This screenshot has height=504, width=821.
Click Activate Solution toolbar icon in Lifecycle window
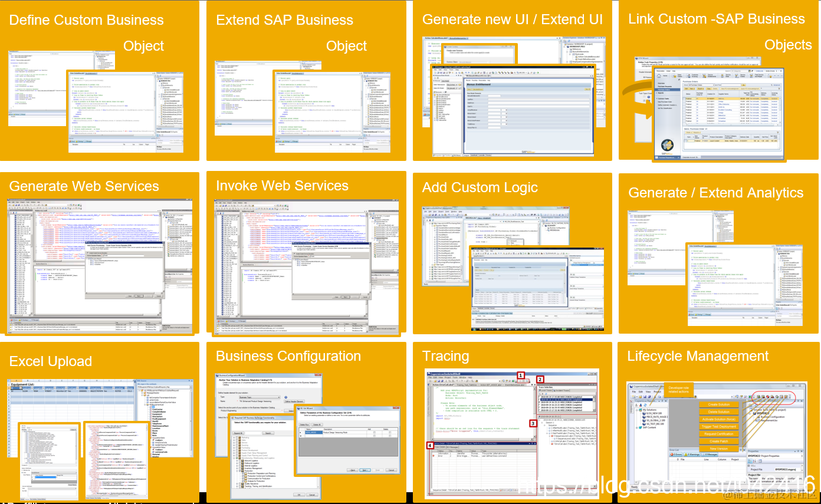click(x=767, y=397)
